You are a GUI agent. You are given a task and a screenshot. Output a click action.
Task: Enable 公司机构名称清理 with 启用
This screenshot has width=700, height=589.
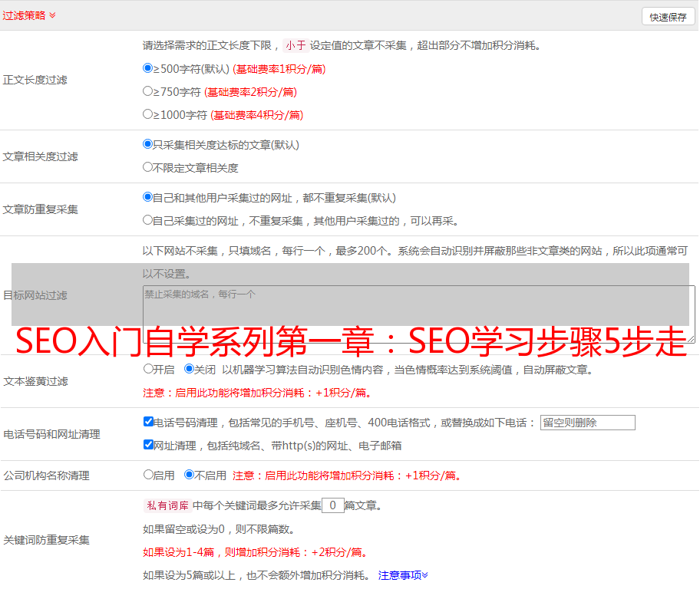148,475
